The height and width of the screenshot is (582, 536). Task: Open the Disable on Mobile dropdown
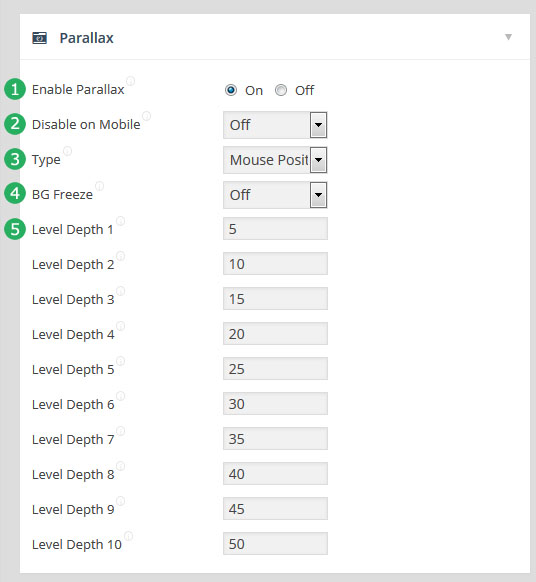click(x=275, y=125)
